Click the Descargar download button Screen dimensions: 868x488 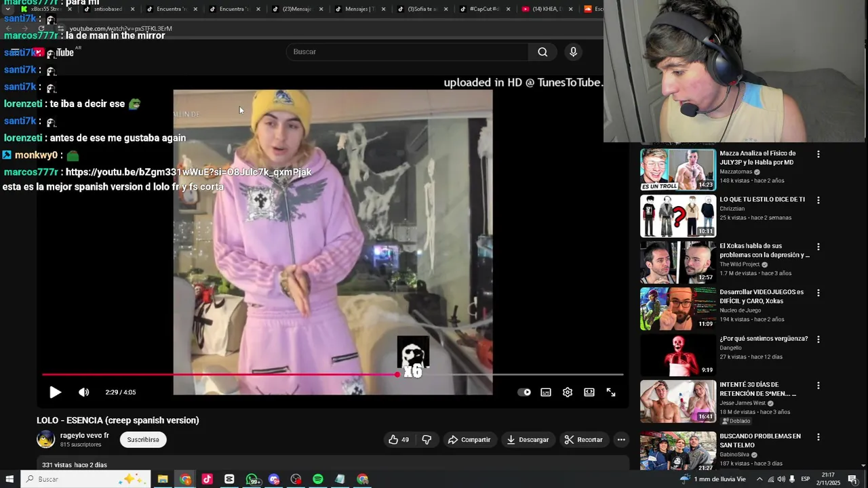tap(528, 440)
